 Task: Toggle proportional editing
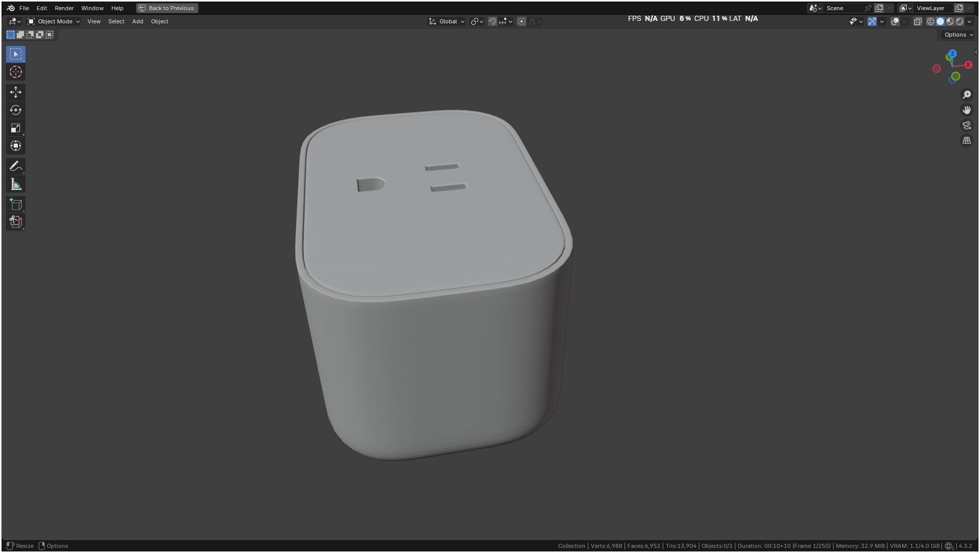(522, 21)
